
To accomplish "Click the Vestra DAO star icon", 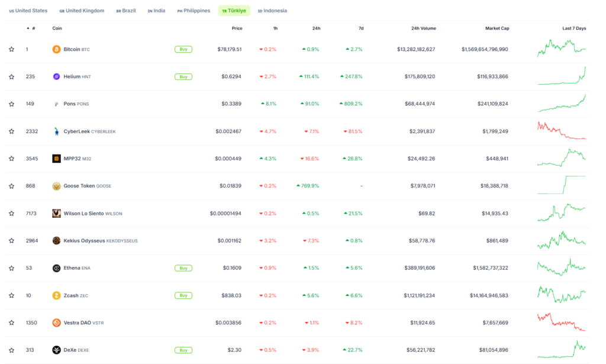I will tap(12, 323).
